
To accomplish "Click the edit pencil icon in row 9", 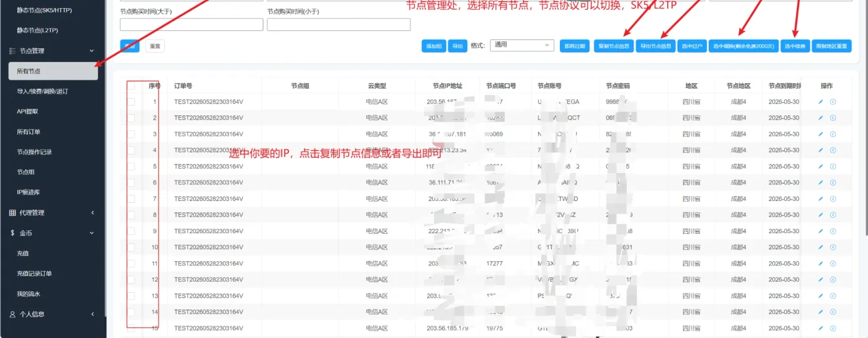I will click(821, 231).
